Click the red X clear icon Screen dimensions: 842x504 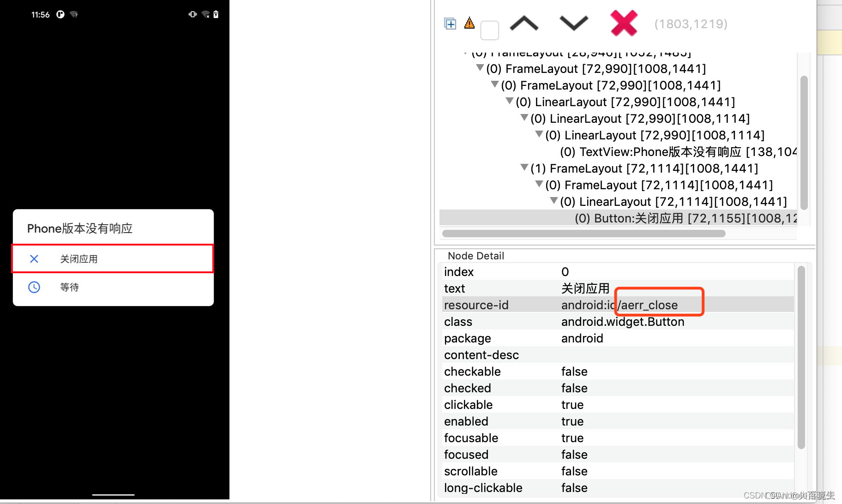click(x=624, y=23)
